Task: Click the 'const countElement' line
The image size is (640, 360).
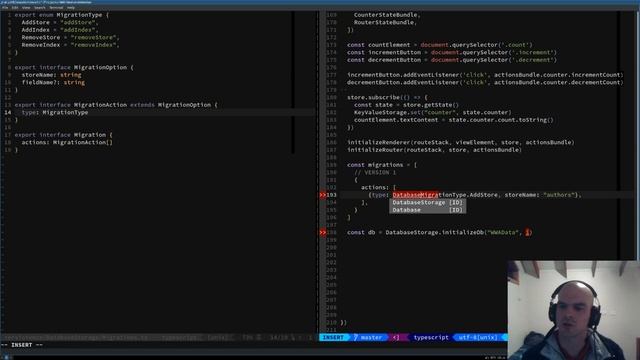Action: pos(440,45)
